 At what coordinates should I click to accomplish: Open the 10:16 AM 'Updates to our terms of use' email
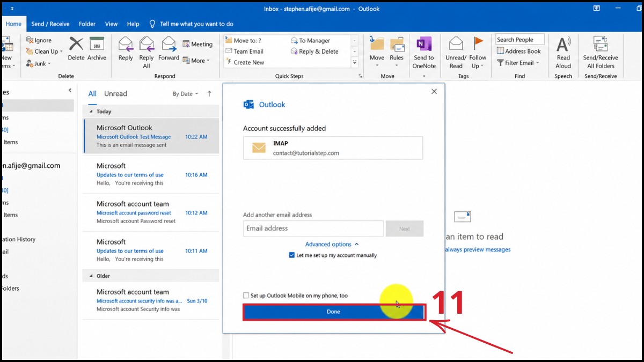[151, 174]
